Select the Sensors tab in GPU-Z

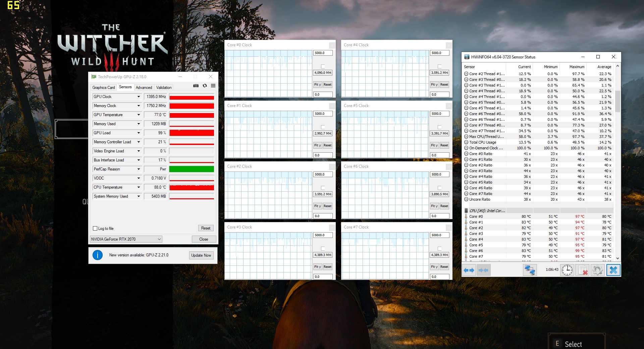point(125,87)
